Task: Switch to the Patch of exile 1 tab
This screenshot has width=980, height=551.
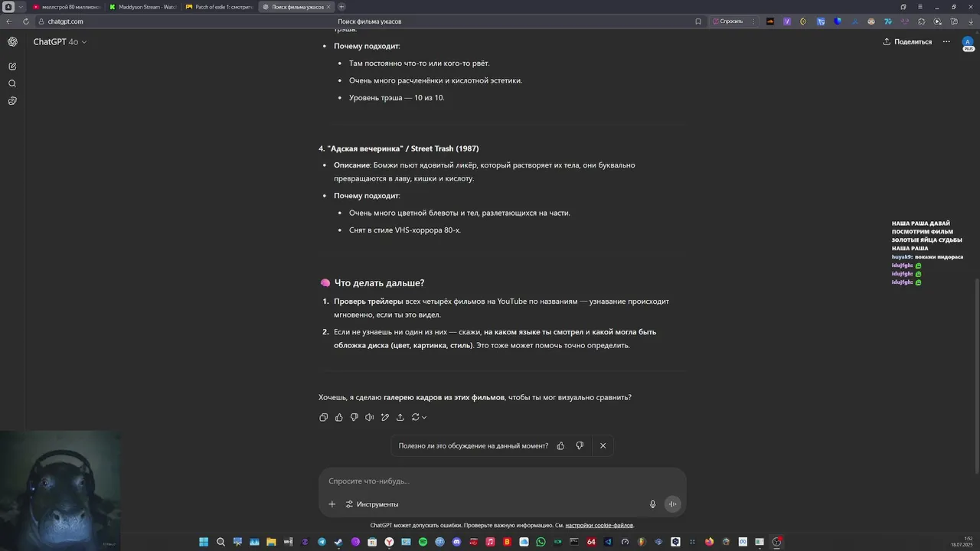Action: 219,7
